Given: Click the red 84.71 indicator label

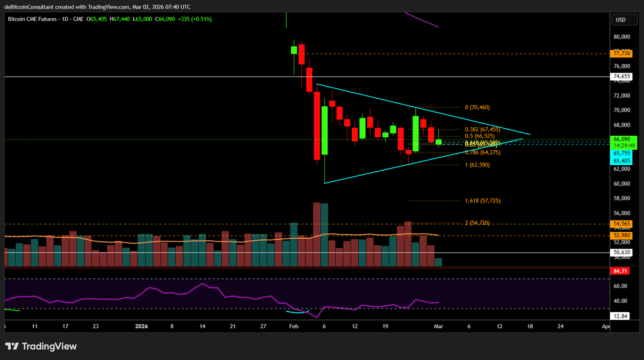Looking at the screenshot, I should 620,271.
